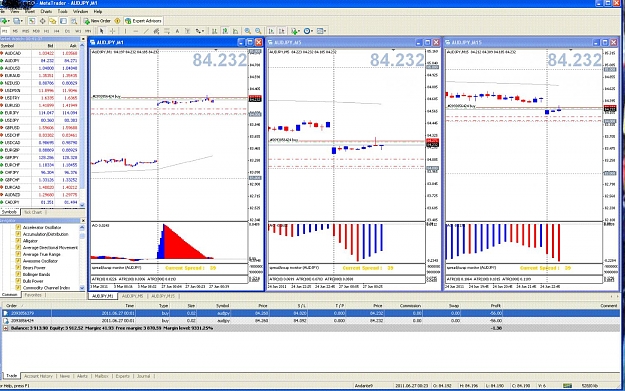Select the M1 timeframe button

click(x=5, y=31)
